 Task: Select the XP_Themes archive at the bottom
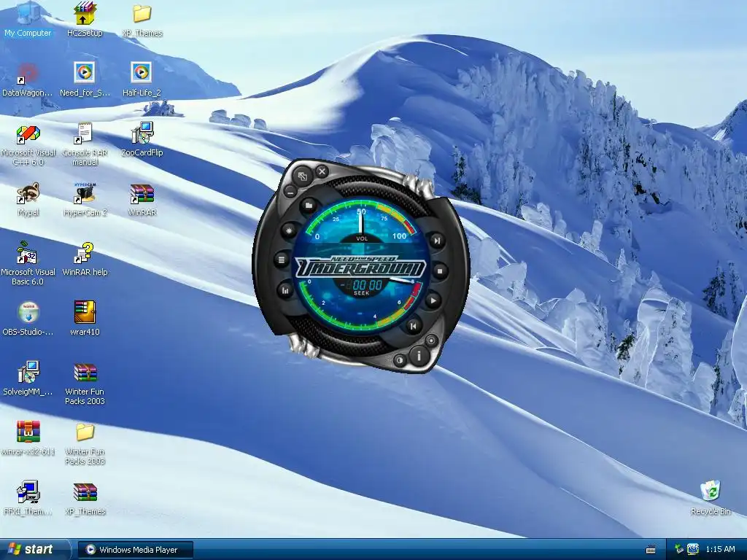tap(85, 499)
